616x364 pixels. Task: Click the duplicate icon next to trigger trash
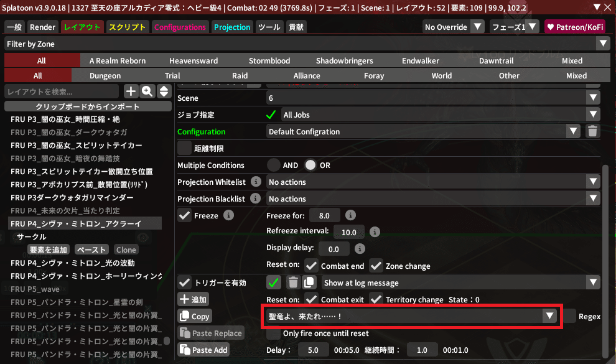[x=309, y=282]
